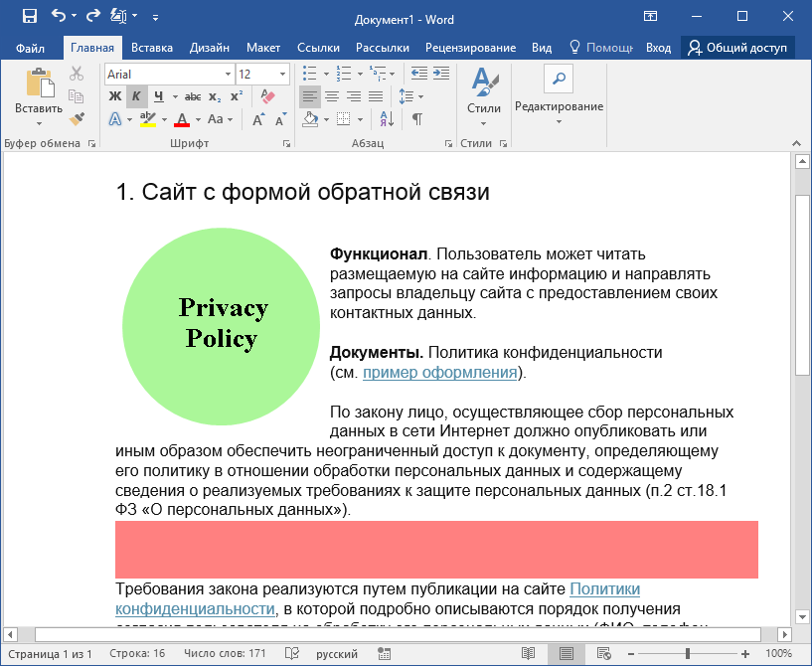This screenshot has height=666, width=812.
Task: Apply text effects with the outlined A
Action: [115, 119]
